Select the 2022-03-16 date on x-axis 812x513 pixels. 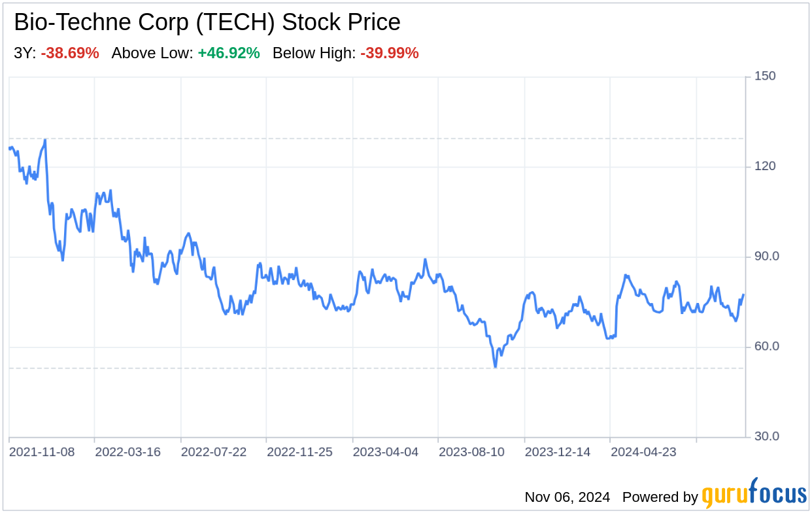coord(127,452)
